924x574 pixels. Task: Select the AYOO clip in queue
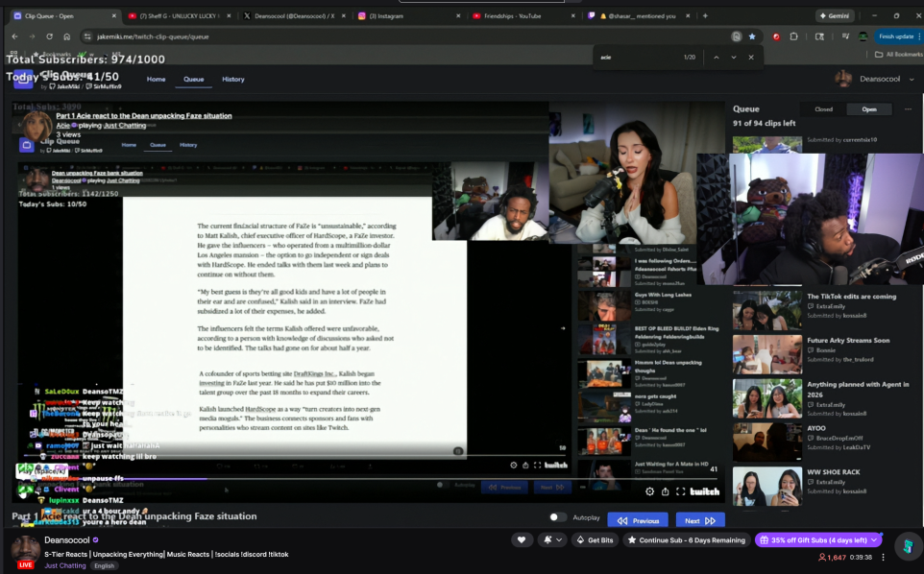[816, 428]
